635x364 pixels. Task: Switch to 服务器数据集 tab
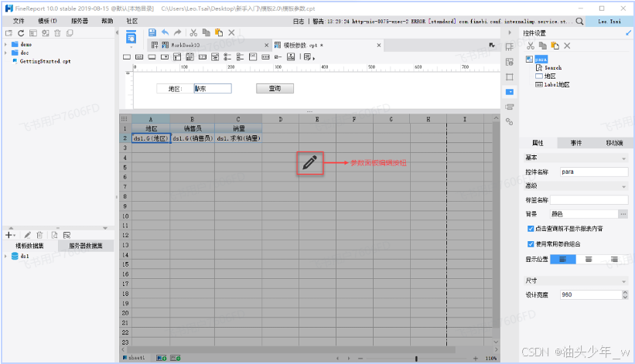(x=85, y=246)
